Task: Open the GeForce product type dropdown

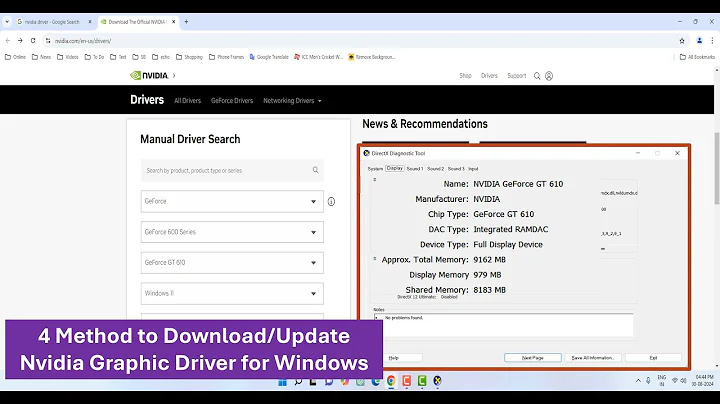Action: tap(232, 202)
